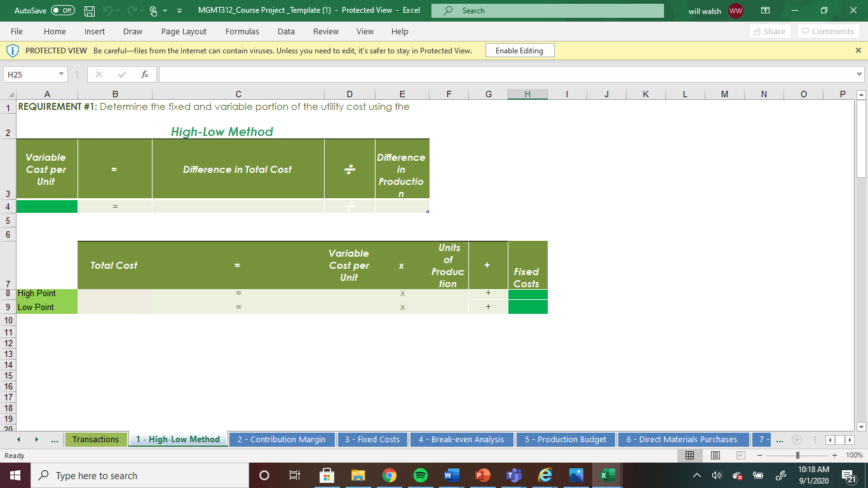Open the Help ribbon tab
The width and height of the screenshot is (868, 488).
pos(400,31)
